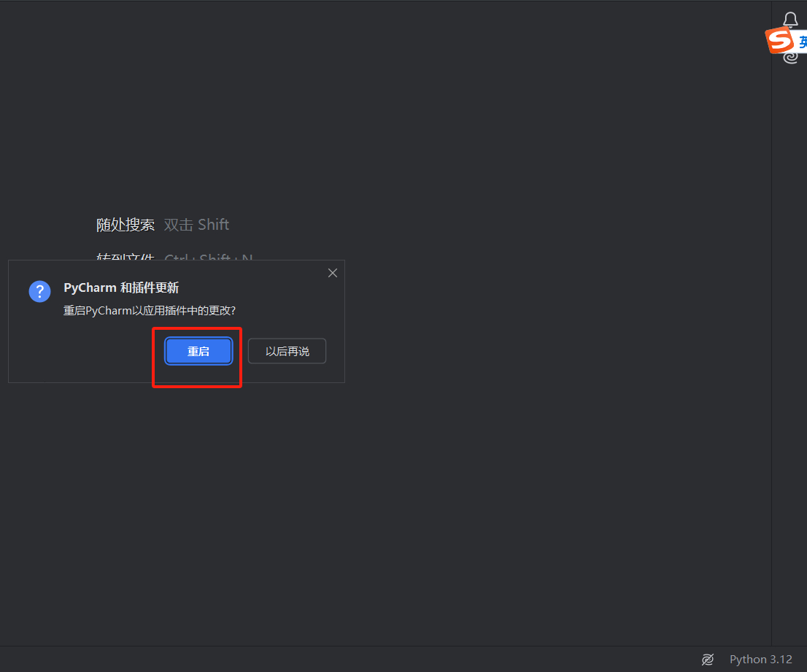
Task: Click the Python 3.12 interpreter status
Action: pos(760,659)
